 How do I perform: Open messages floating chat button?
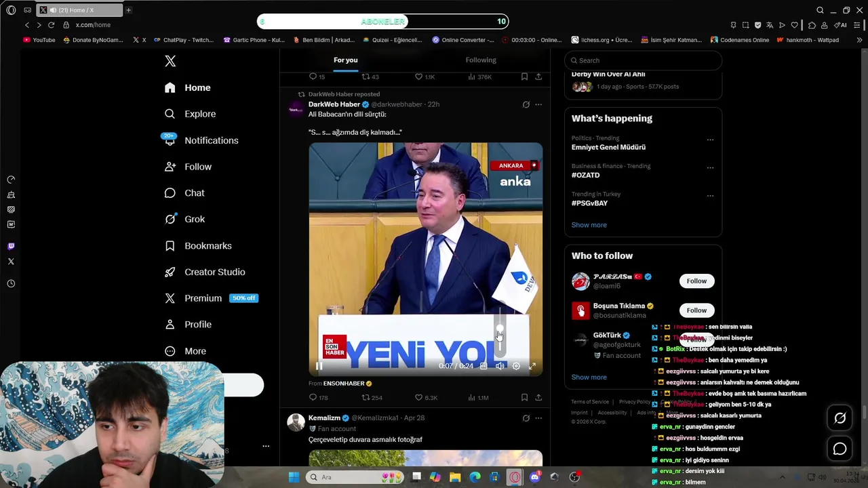840,449
